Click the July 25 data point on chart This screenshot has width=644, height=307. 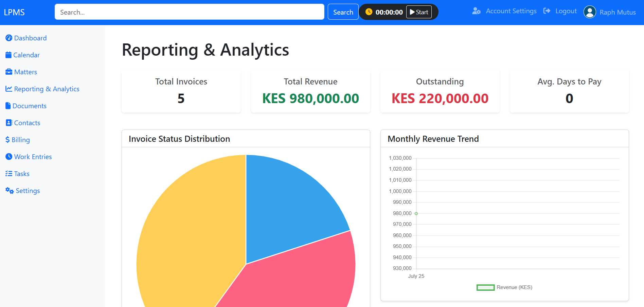click(x=416, y=213)
